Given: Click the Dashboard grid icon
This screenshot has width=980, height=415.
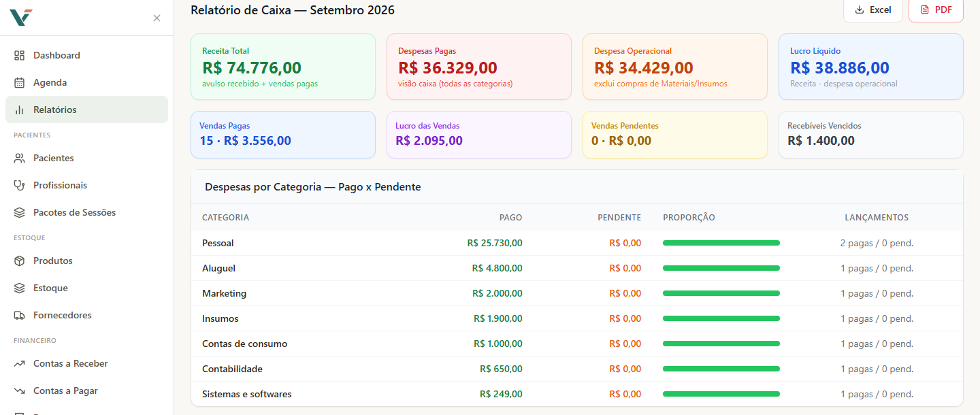Looking at the screenshot, I should 20,55.
